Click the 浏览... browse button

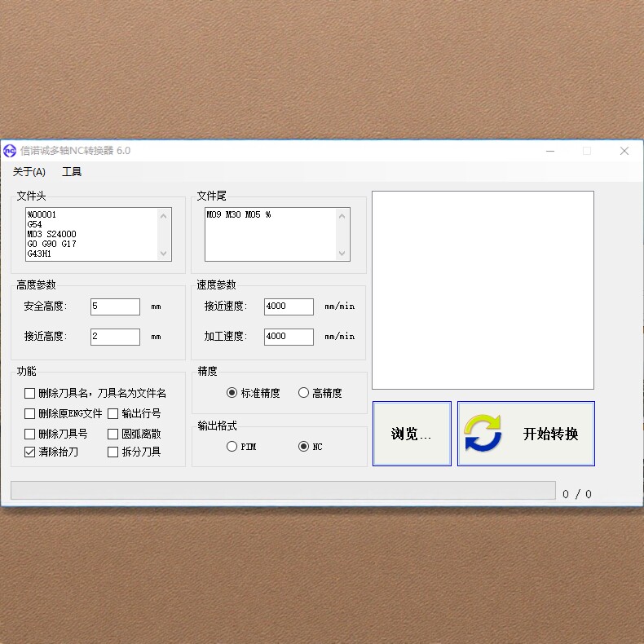point(412,434)
